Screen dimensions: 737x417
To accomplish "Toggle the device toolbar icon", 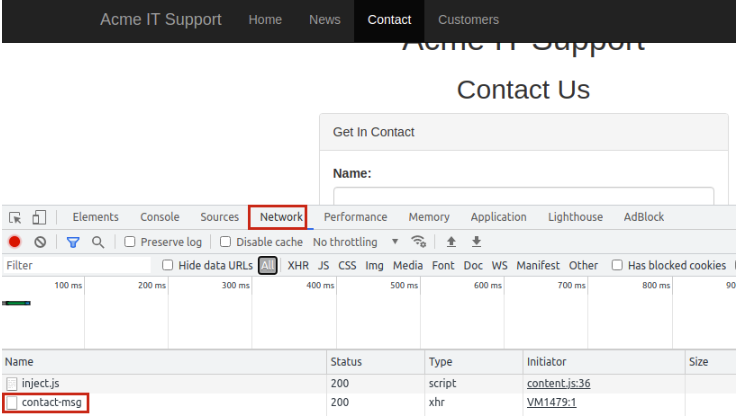I will 39,217.
